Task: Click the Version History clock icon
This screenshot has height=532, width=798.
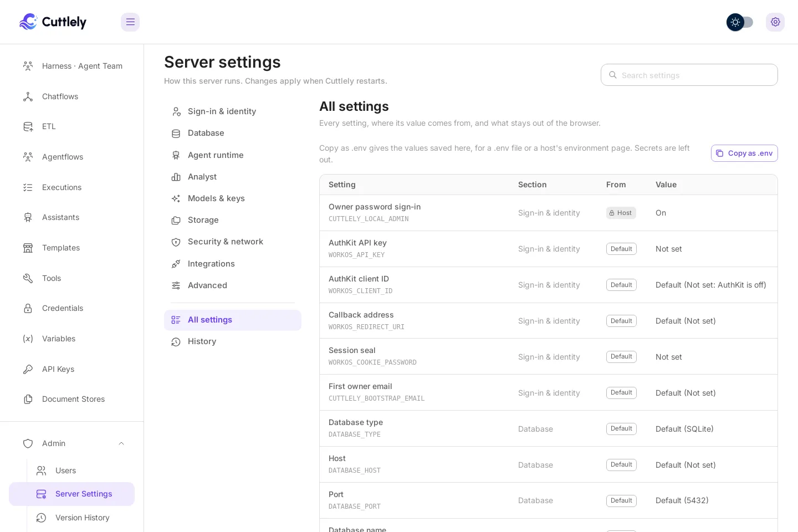Action: pyautogui.click(x=41, y=518)
